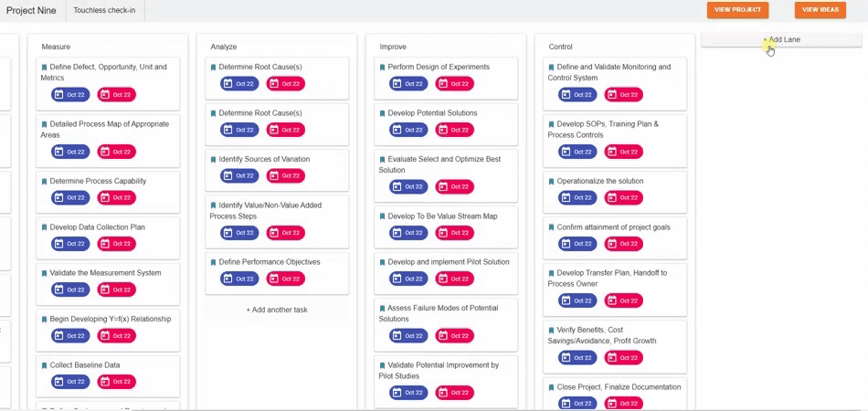Screen dimensions: 868x411
Task: Click the Control lane title
Action: tap(560, 47)
